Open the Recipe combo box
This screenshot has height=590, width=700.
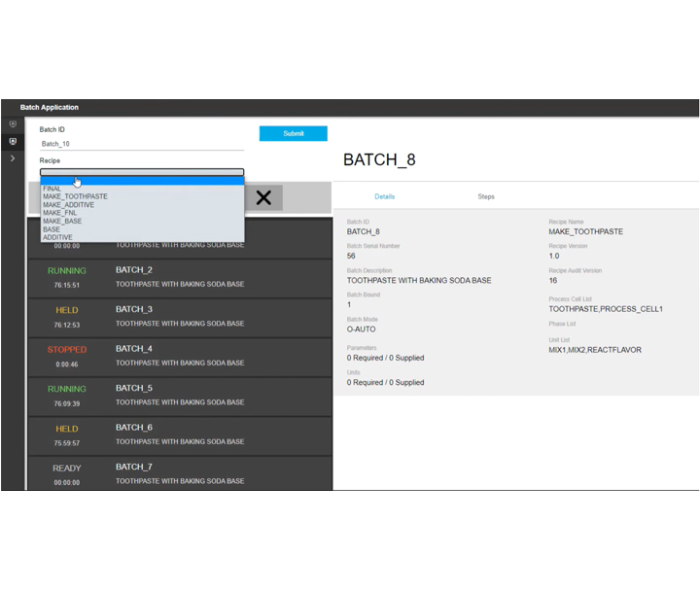tap(142, 172)
